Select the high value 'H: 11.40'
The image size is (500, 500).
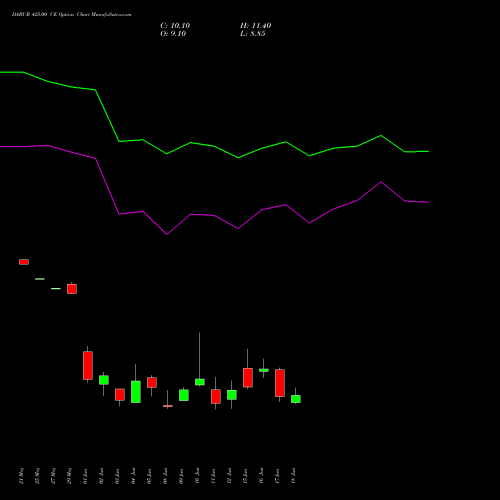(x=256, y=26)
